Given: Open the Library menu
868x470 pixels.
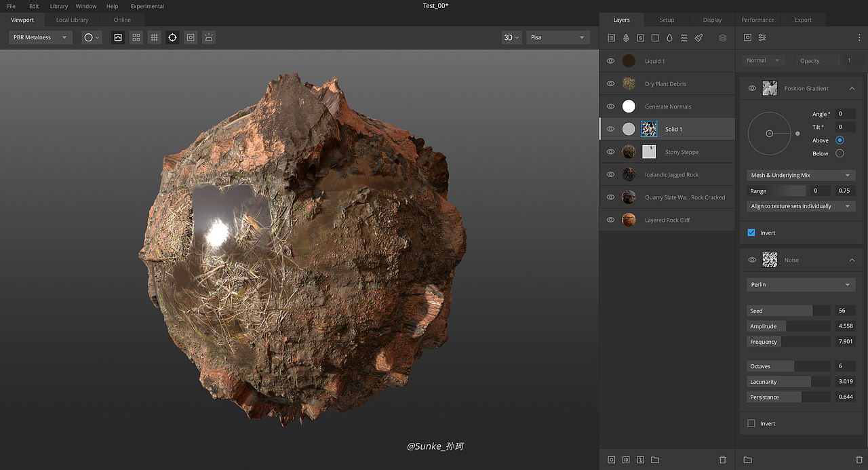Looking at the screenshot, I should (x=59, y=6).
